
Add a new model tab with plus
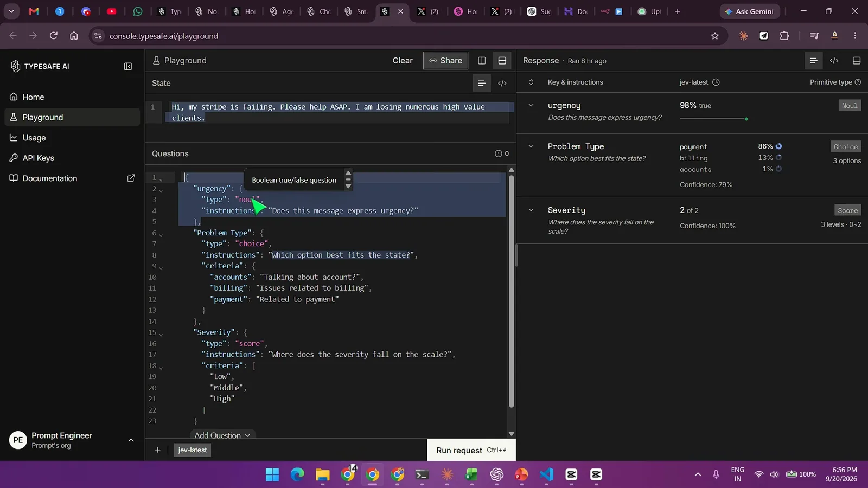point(157,450)
